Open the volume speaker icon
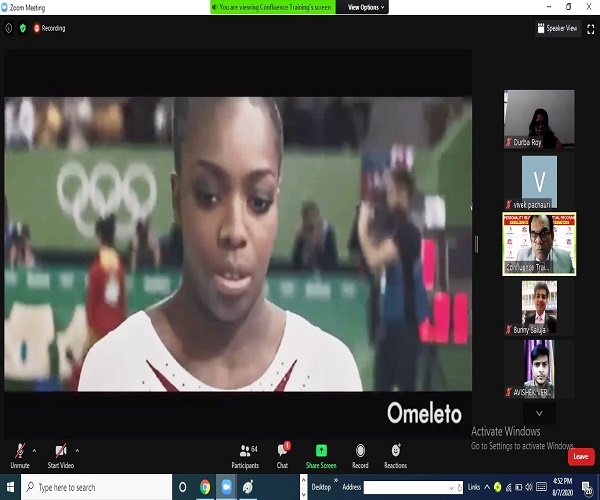This screenshot has height=500, width=600. [529, 487]
